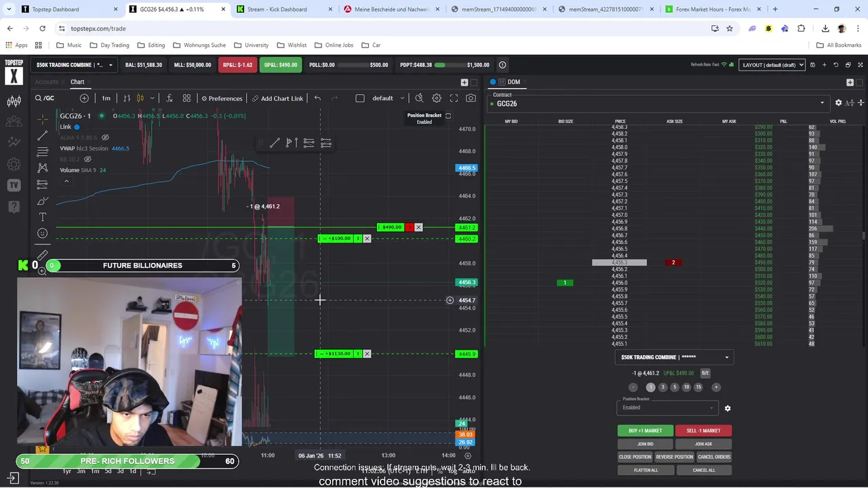The height and width of the screenshot is (488, 868).
Task: Click the DOM recenter crosshair icon
Action: coord(861,103)
